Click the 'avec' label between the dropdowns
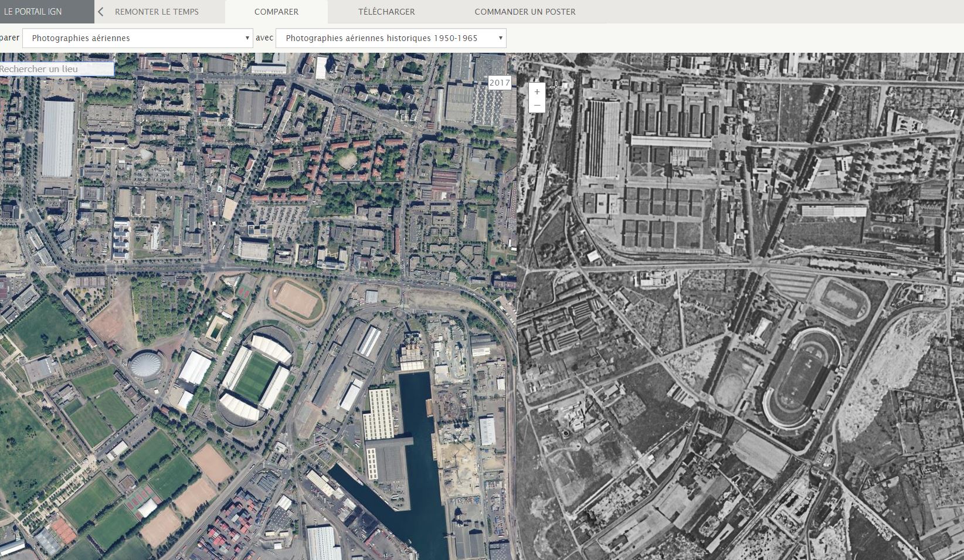This screenshot has width=964, height=560. click(264, 38)
